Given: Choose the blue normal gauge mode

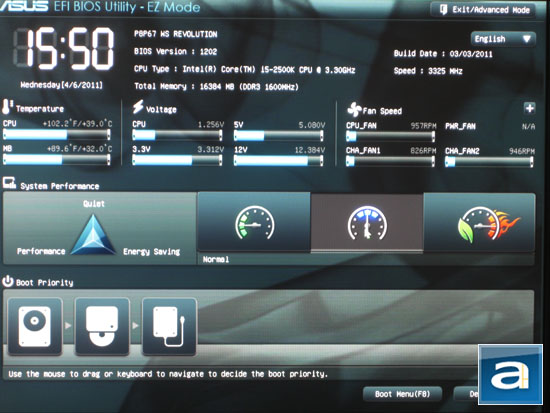Looking at the screenshot, I should coord(367,223).
